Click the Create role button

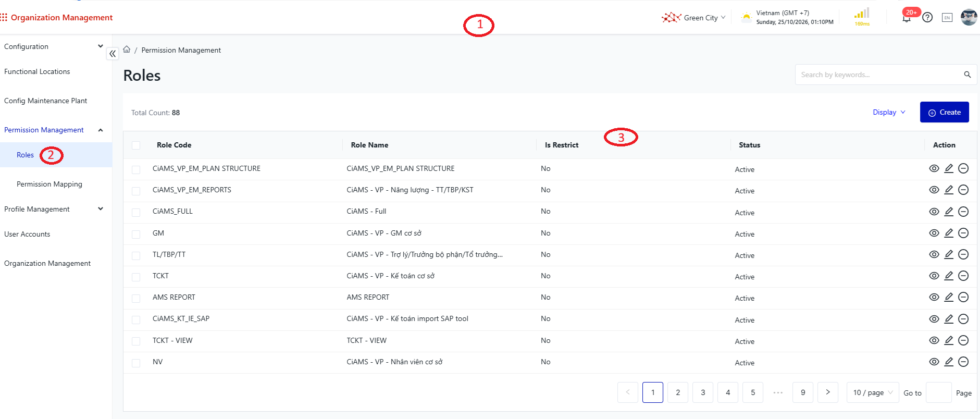944,112
